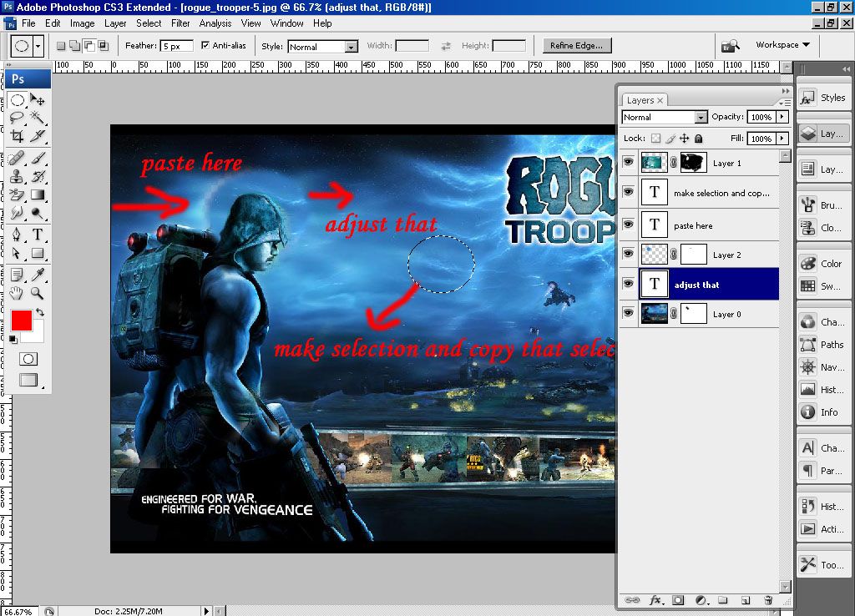Hide Layer 0 visibility eye
Image resolution: width=855 pixels, height=616 pixels.
[x=628, y=313]
